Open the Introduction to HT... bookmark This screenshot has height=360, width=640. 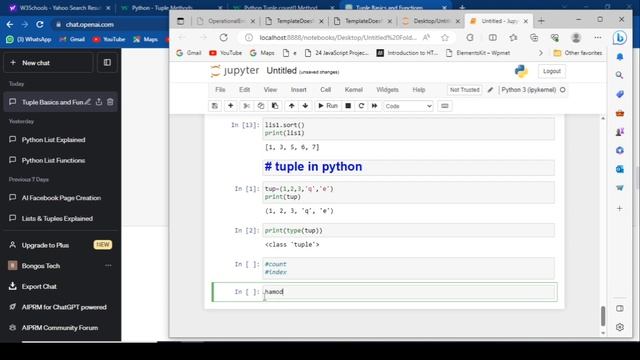[x=407, y=53]
